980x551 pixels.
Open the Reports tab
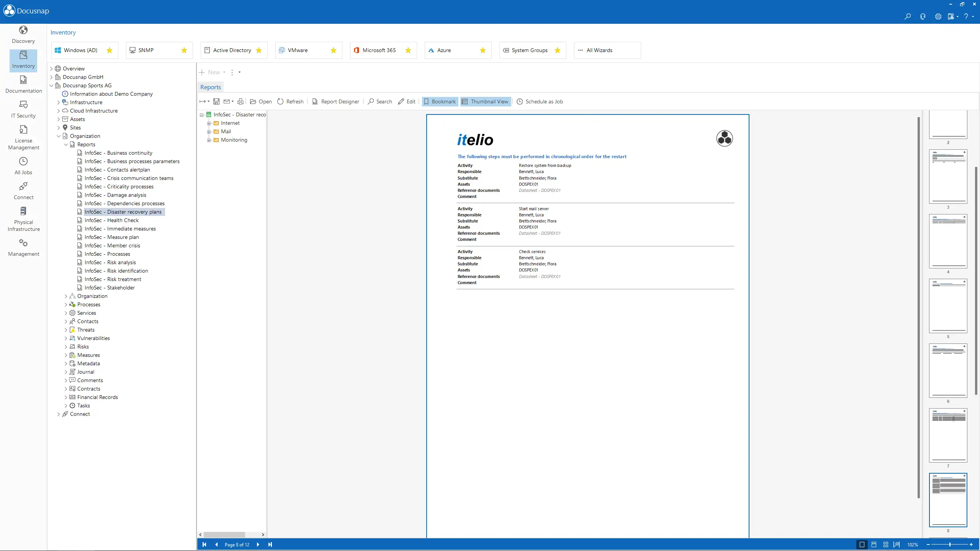coord(210,87)
